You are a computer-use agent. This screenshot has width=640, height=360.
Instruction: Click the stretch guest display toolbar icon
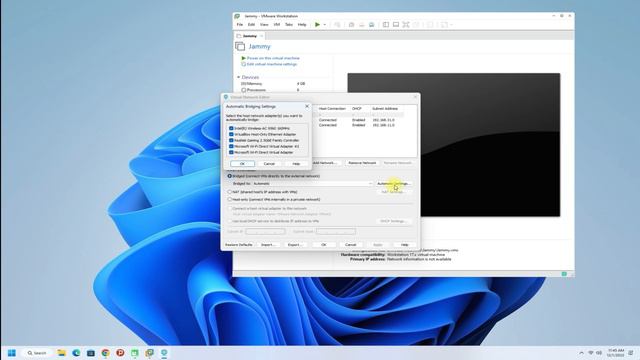coord(444,24)
